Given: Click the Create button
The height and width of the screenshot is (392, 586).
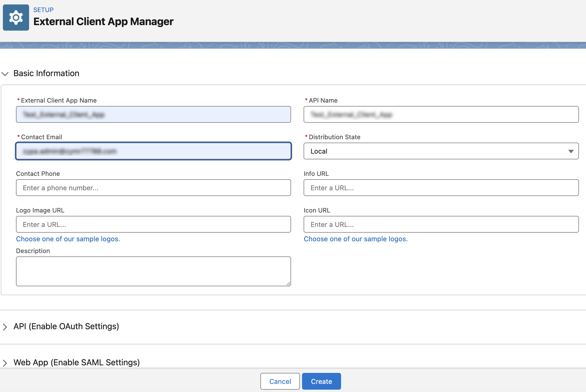Looking at the screenshot, I should point(321,381).
